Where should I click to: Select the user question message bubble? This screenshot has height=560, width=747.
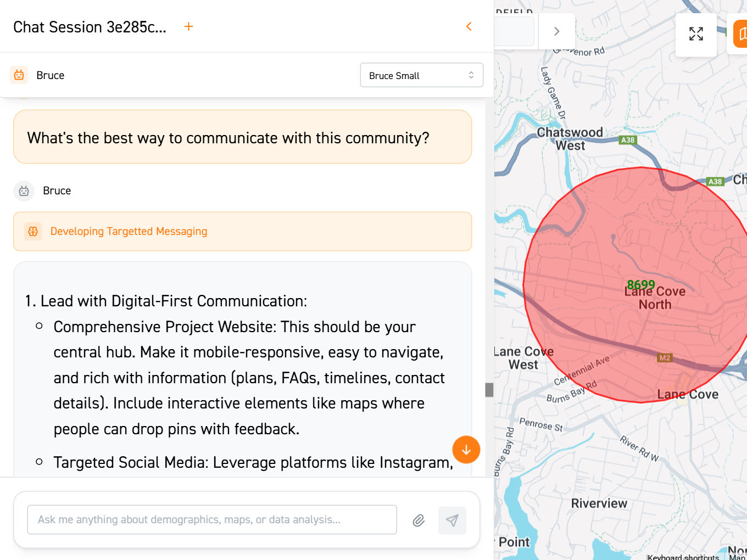pos(242,137)
